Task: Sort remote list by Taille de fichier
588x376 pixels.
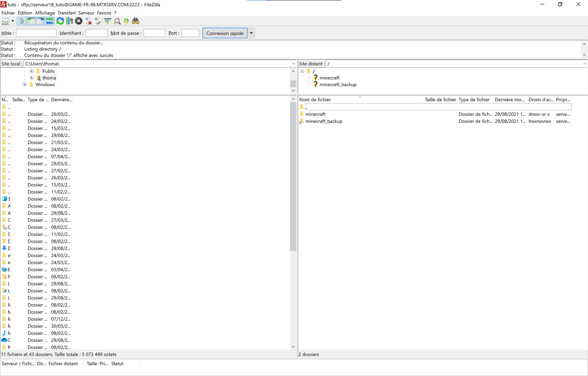Action: click(440, 100)
